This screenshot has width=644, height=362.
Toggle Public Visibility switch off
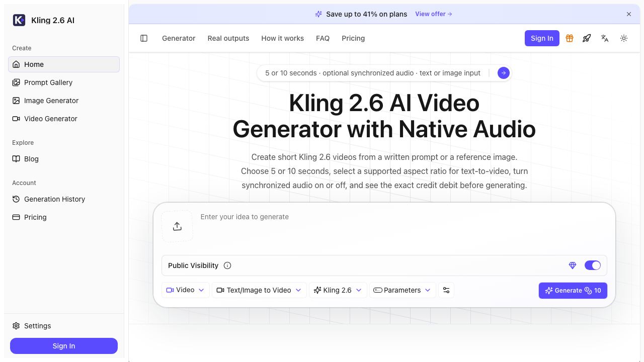pyautogui.click(x=593, y=265)
